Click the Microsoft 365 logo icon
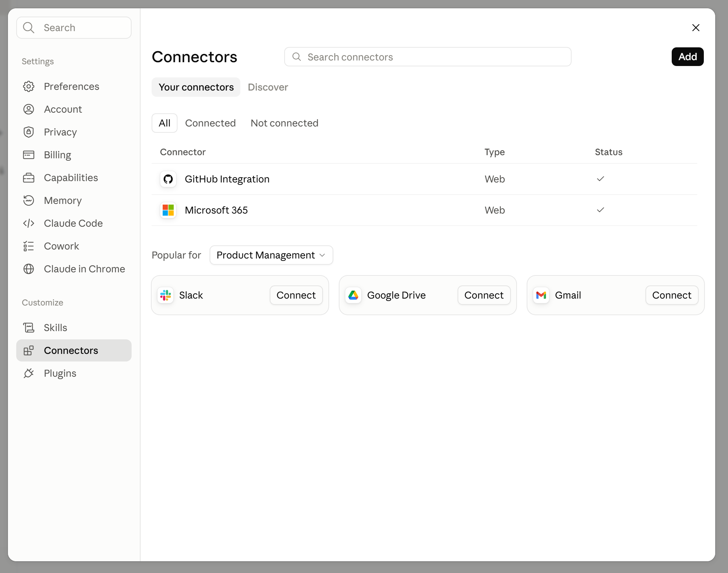The image size is (728, 573). [x=168, y=210]
